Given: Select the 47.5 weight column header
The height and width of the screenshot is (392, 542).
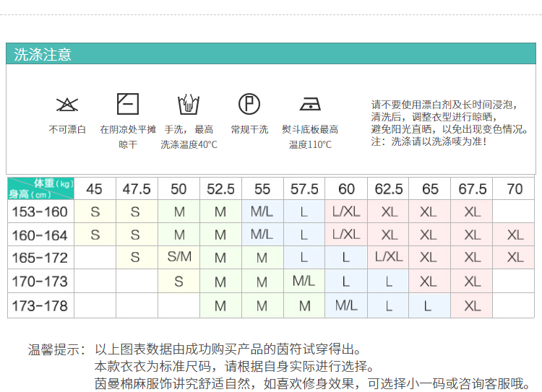Looking at the screenshot, I should pos(137,189).
